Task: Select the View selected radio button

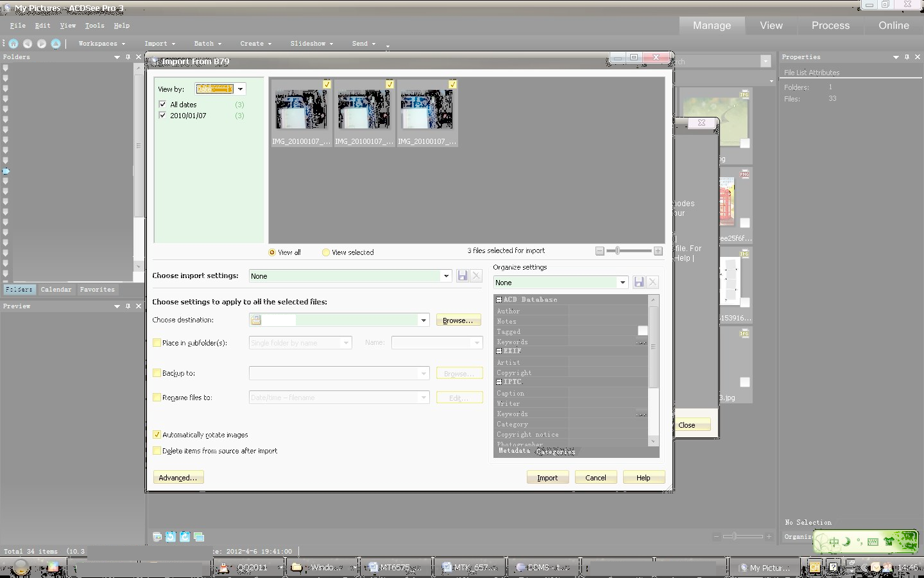Action: coord(326,252)
